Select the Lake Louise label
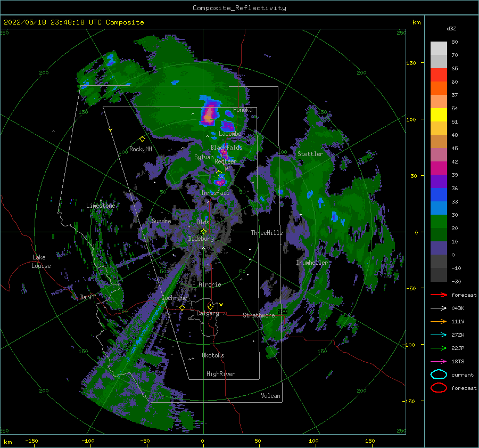Screen dimensions: 479x448 coord(42,262)
